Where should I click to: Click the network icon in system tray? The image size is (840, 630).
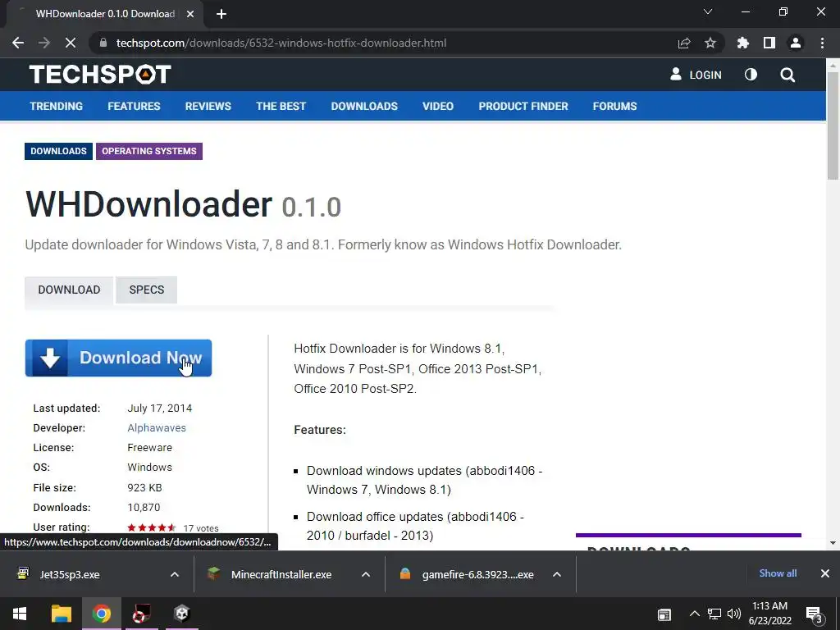[x=714, y=614]
